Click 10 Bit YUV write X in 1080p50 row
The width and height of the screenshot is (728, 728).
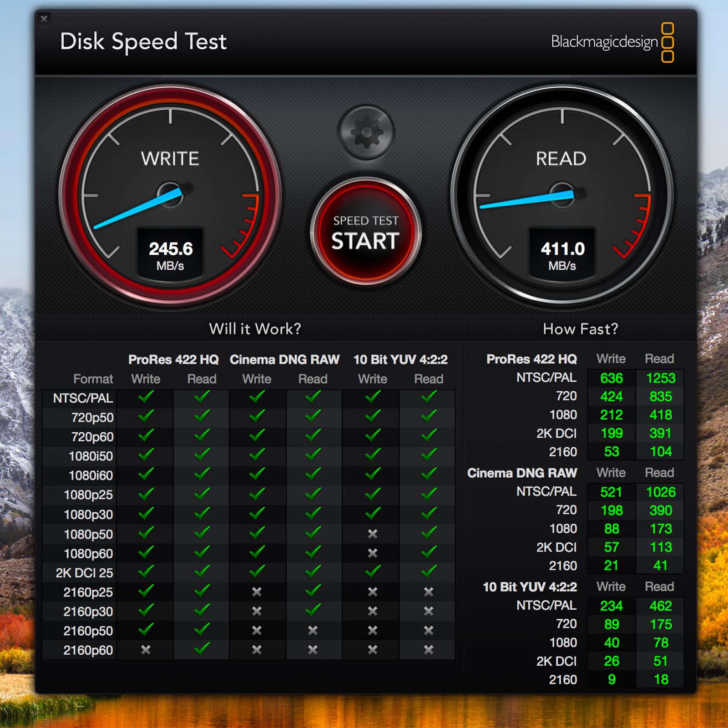coord(372,534)
